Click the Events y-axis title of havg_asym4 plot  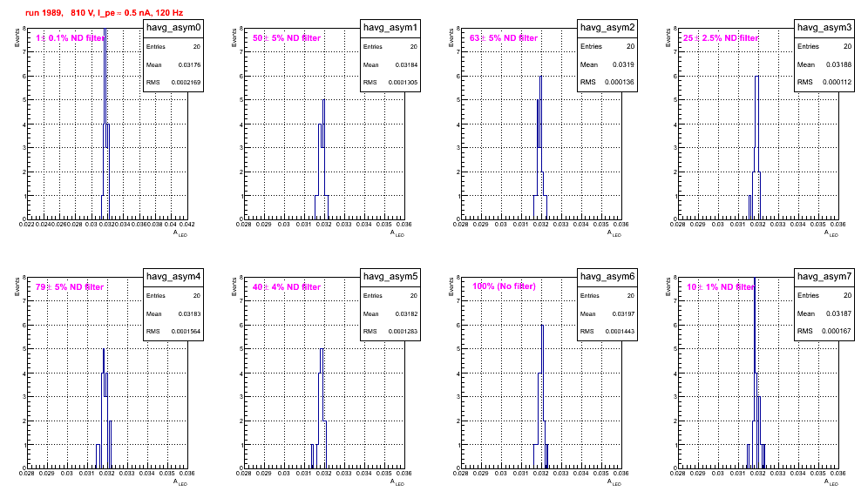17,286
